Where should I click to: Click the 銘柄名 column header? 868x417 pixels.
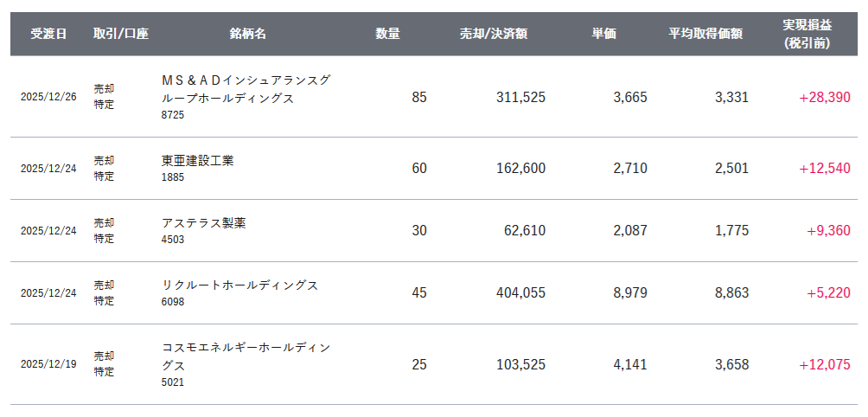point(248,34)
